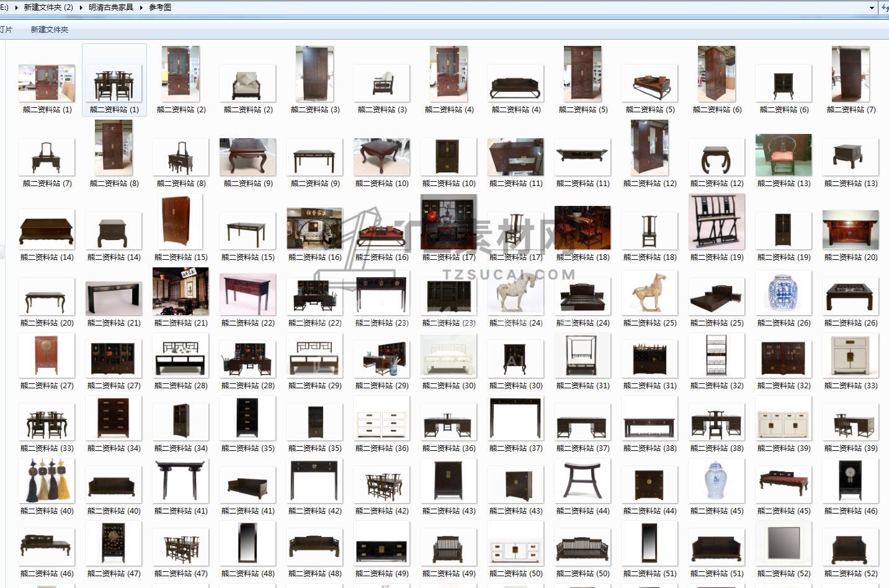Open the showroom interior photo 熊二资料站 (16)
Screen dimensions: 889x588
pos(315,229)
